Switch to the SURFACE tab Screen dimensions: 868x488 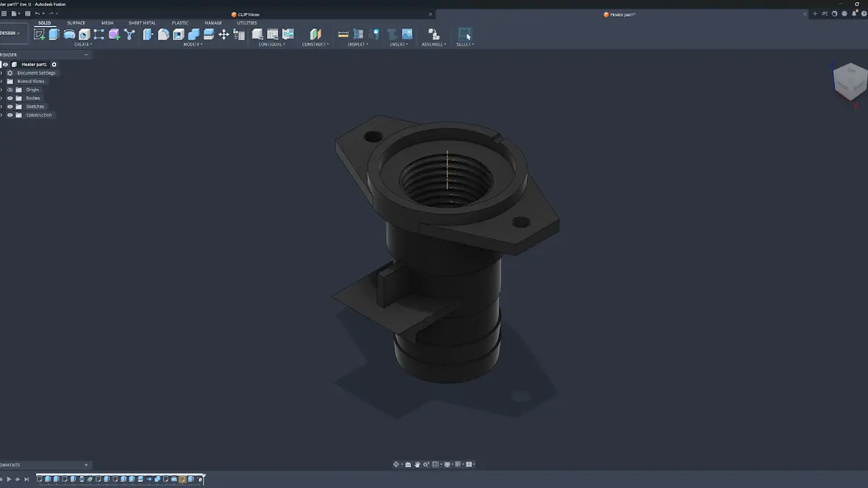pos(76,22)
